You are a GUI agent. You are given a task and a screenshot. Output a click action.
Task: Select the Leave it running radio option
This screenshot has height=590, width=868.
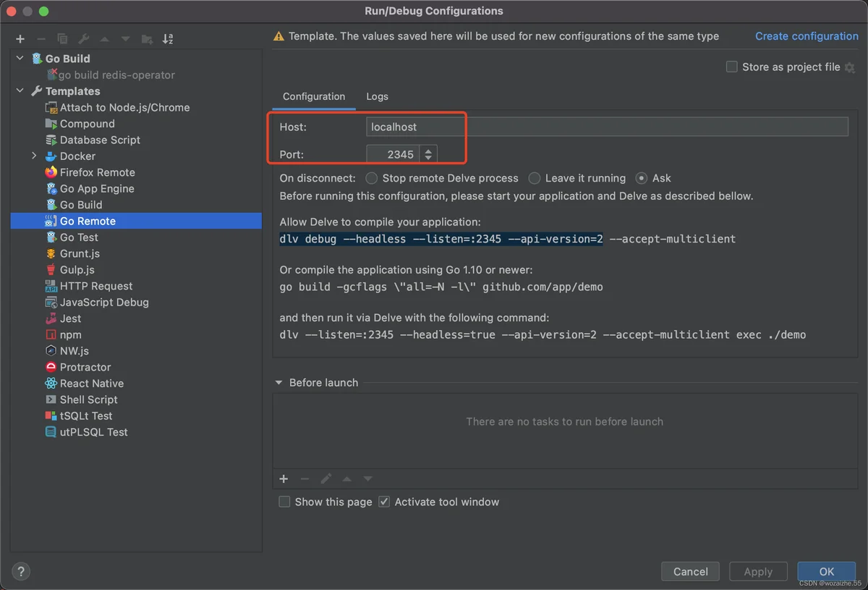click(x=534, y=178)
